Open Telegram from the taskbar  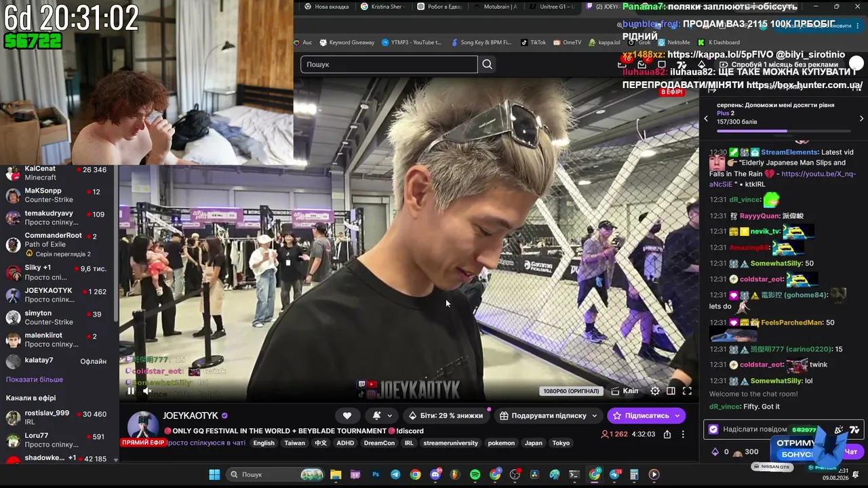click(x=395, y=474)
